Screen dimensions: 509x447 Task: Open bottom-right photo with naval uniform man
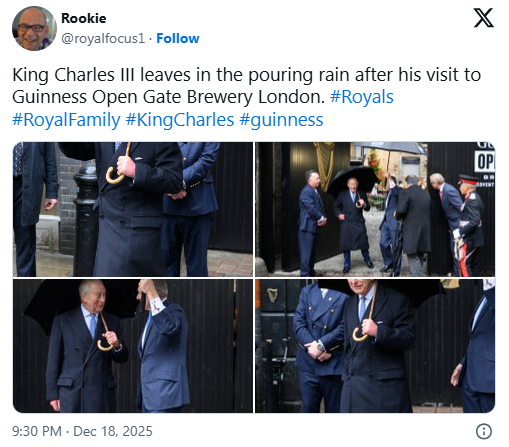pos(375,346)
